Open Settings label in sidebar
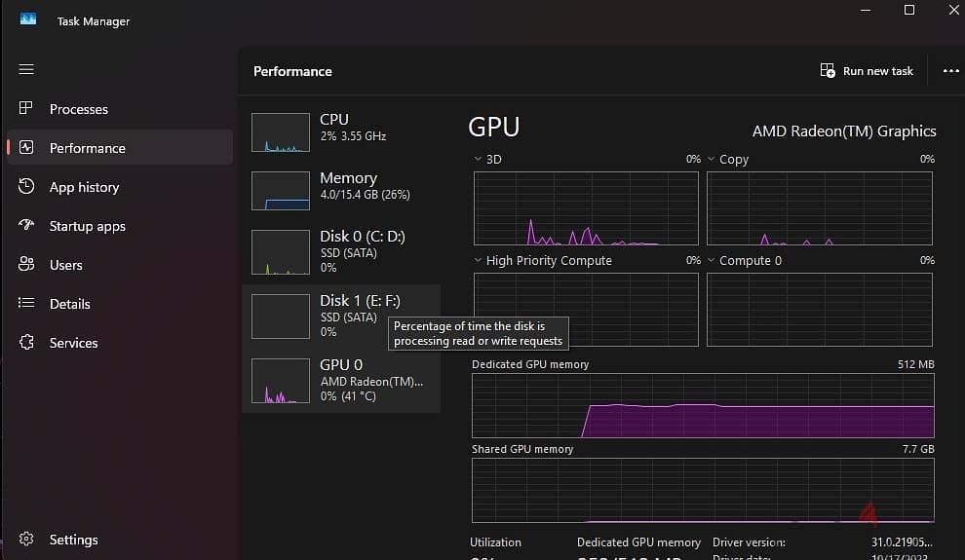The height and width of the screenshot is (560, 965). 73,540
